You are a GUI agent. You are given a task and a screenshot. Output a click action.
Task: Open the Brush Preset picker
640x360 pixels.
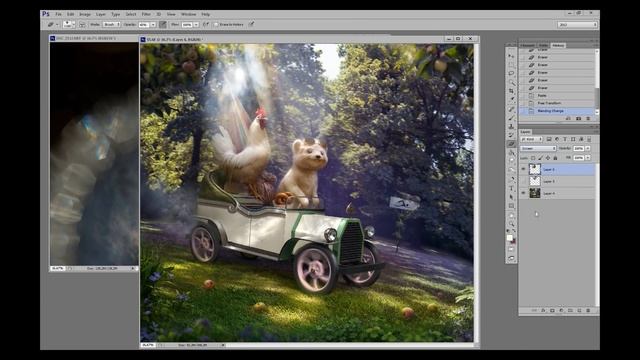click(x=68, y=24)
